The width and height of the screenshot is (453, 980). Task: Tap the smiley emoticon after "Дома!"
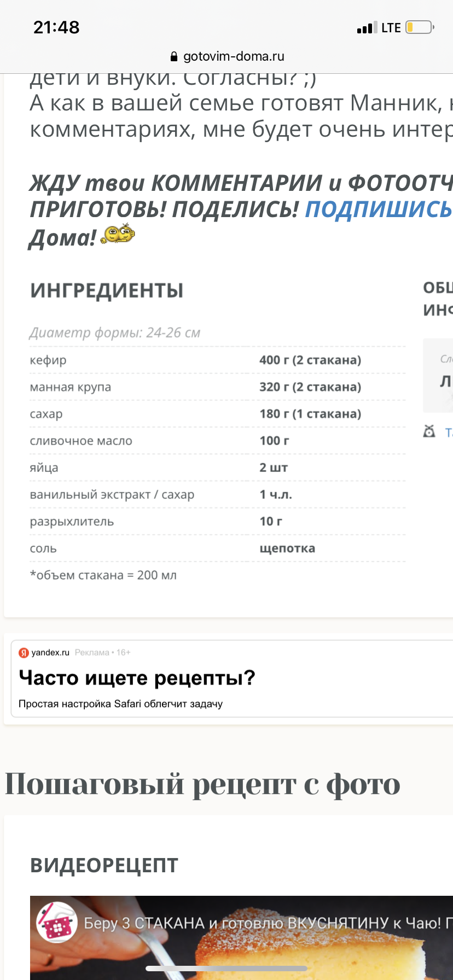pyautogui.click(x=118, y=234)
